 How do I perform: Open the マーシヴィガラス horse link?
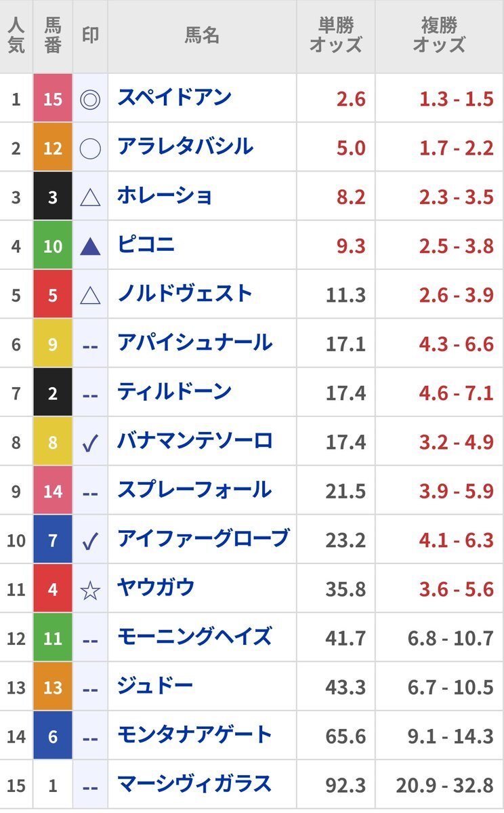(195, 784)
